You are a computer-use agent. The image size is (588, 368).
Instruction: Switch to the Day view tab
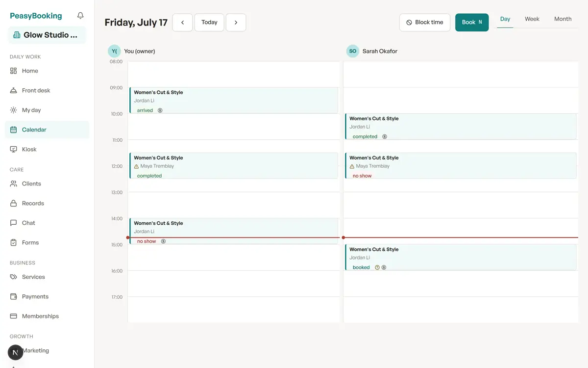(x=505, y=19)
